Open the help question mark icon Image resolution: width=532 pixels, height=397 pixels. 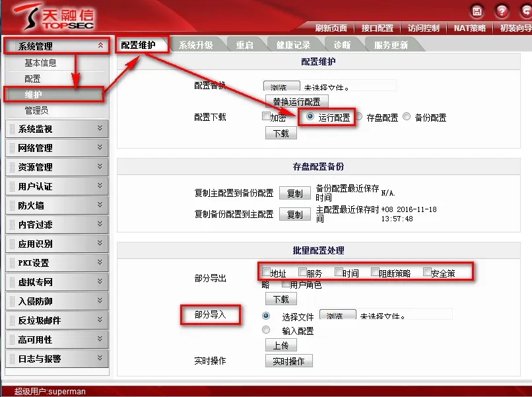click(x=502, y=11)
